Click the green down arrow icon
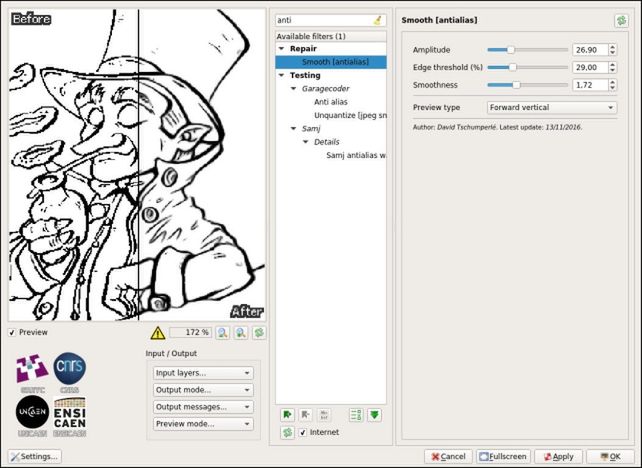642x468 pixels. [x=374, y=415]
